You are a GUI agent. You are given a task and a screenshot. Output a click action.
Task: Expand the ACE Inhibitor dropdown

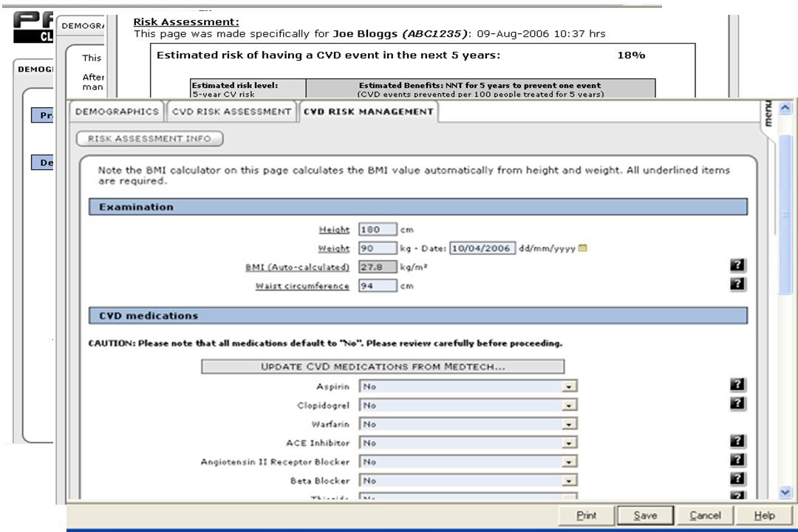(x=568, y=443)
